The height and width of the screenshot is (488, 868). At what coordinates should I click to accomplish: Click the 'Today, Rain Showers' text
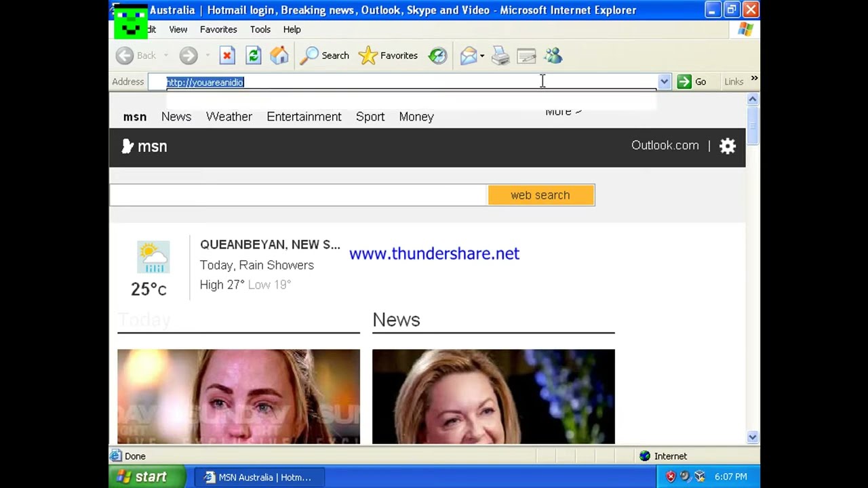257,265
